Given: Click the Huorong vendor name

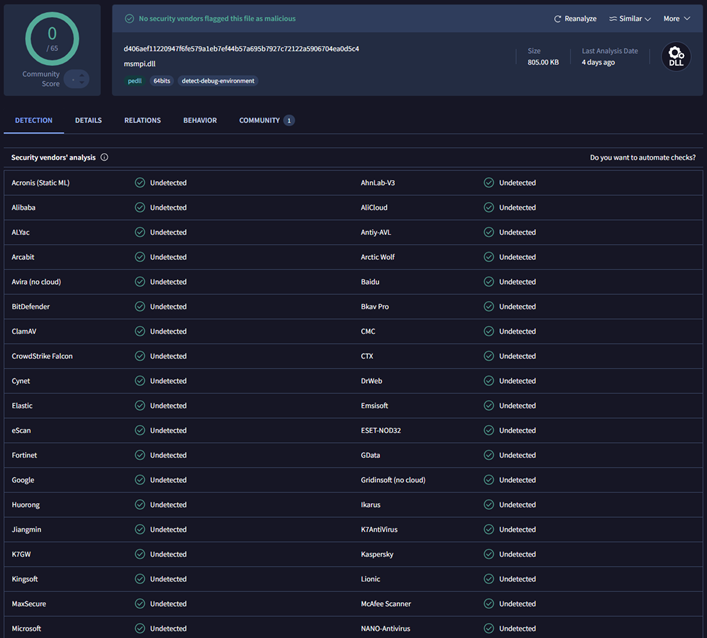Looking at the screenshot, I should [26, 505].
